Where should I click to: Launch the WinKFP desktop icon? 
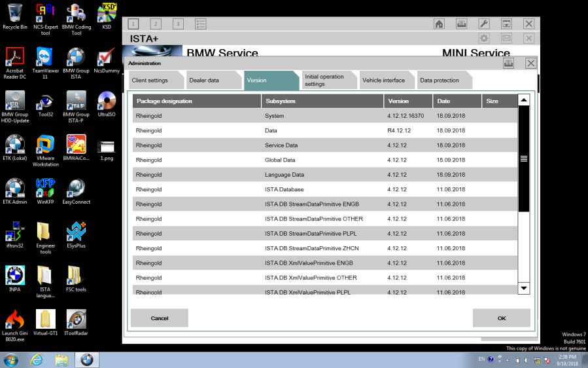coord(45,191)
